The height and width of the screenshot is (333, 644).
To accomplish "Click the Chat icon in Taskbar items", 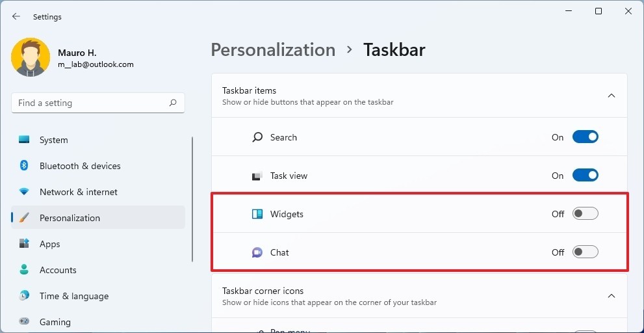I will (x=257, y=252).
